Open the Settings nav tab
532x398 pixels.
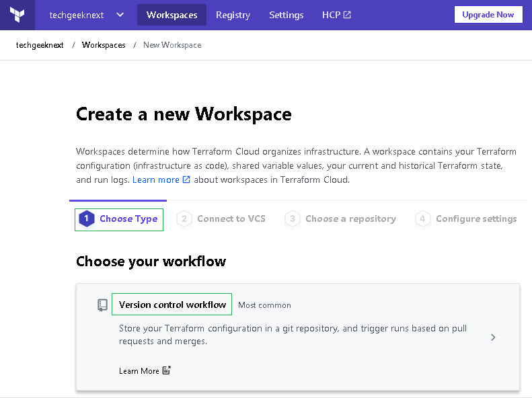(x=287, y=15)
